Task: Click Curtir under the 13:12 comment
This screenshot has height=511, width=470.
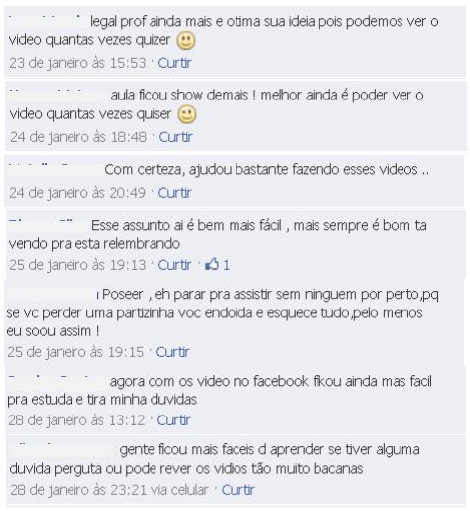Action: pyautogui.click(x=173, y=420)
